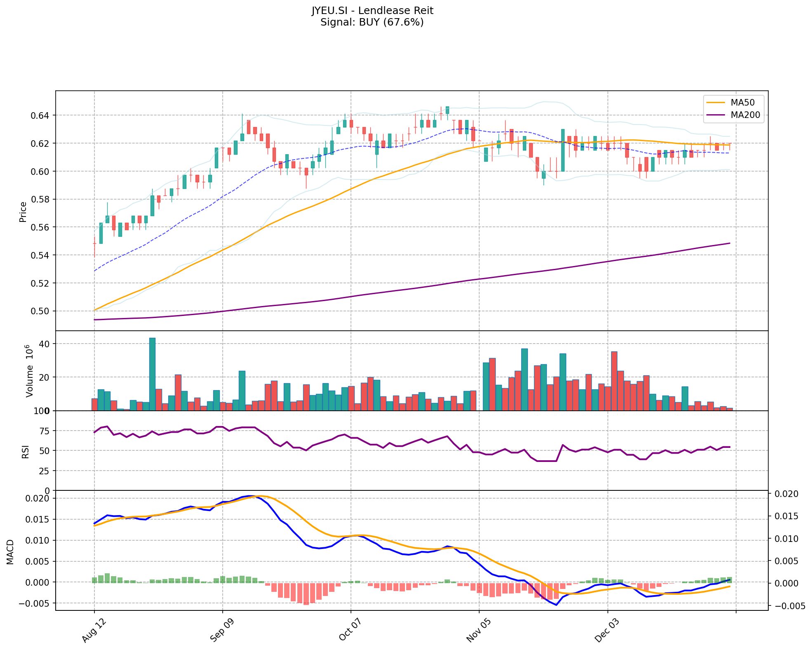Image resolution: width=812 pixels, height=650 pixels.
Task: Click the 0.50 price tick label
Action: click(40, 311)
